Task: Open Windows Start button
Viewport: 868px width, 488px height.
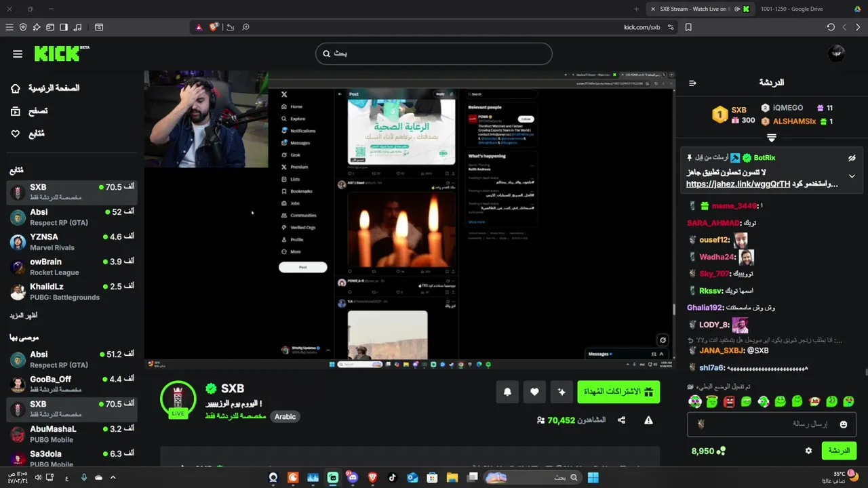Action: pyautogui.click(x=593, y=478)
